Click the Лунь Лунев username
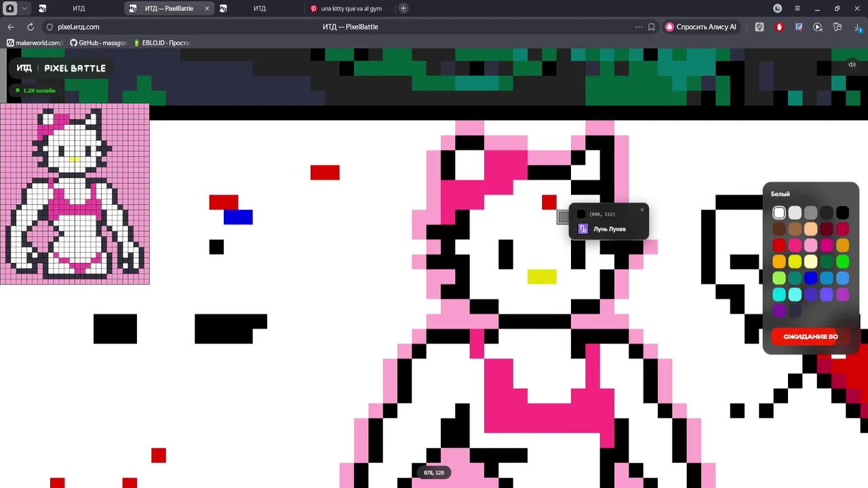The image size is (868, 488). click(610, 229)
